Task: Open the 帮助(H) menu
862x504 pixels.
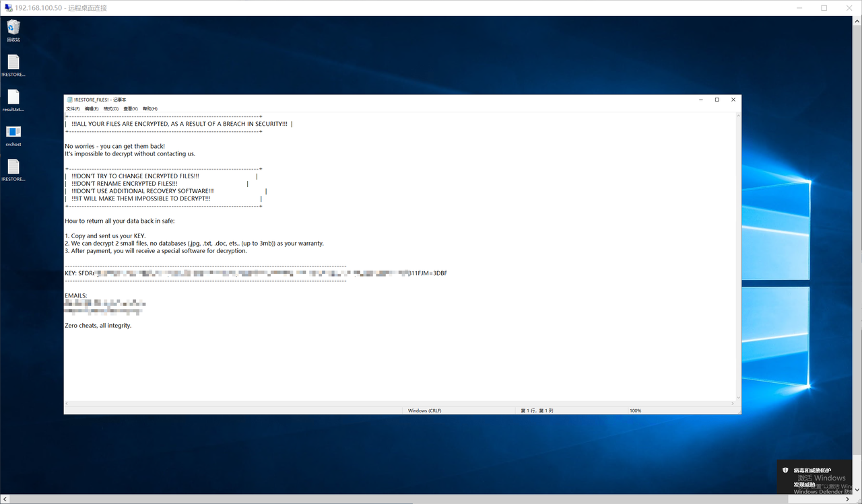Action: pos(150,109)
